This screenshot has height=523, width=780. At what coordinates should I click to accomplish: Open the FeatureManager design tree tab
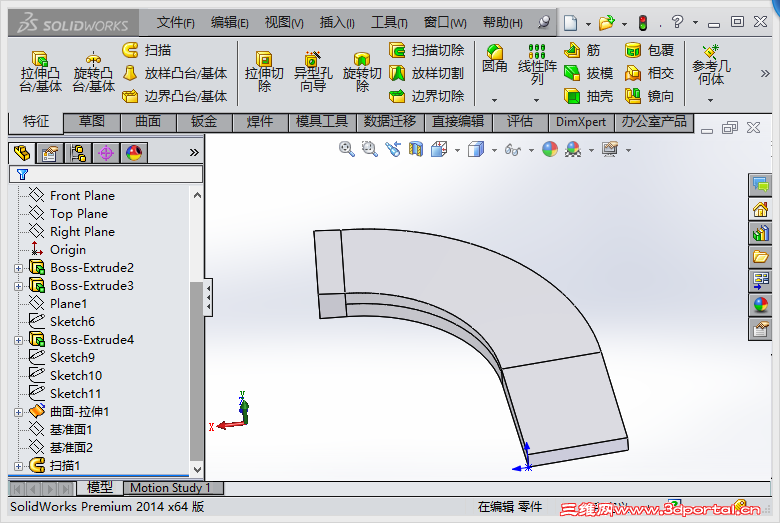click(x=22, y=153)
